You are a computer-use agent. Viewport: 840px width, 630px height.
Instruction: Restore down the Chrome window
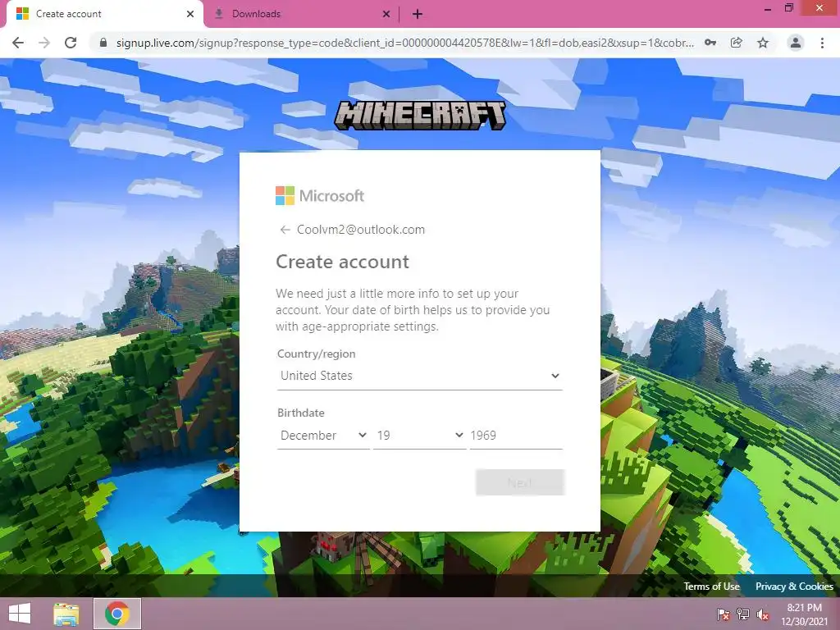[x=789, y=8]
